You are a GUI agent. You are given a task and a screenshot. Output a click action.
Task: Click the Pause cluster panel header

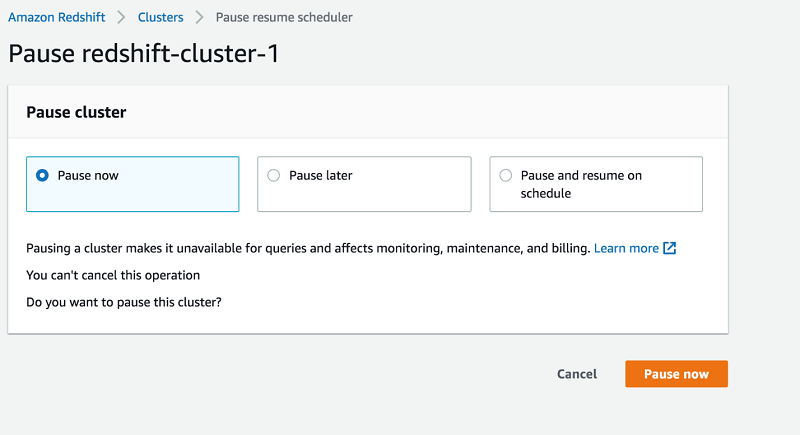[76, 113]
